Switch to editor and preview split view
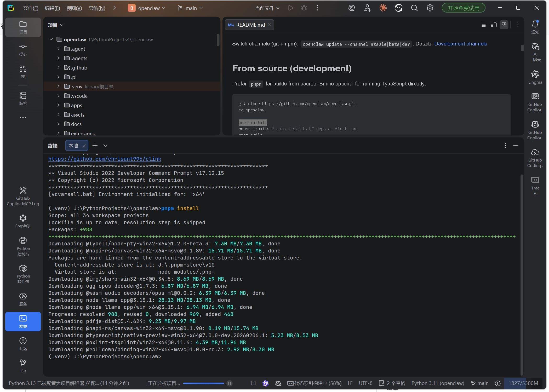 (x=494, y=25)
